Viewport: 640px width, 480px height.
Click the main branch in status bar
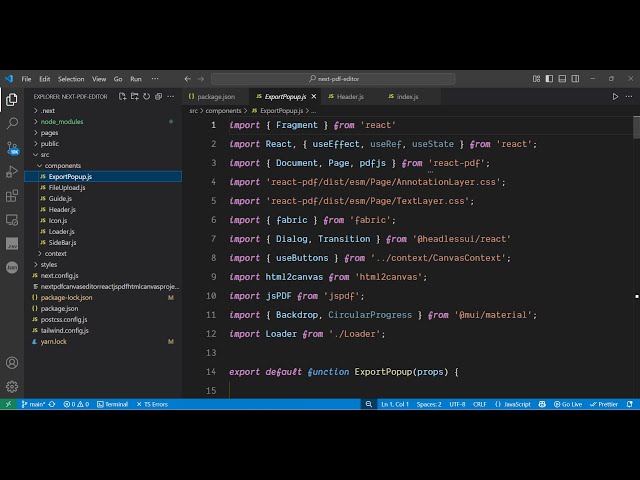coord(33,404)
